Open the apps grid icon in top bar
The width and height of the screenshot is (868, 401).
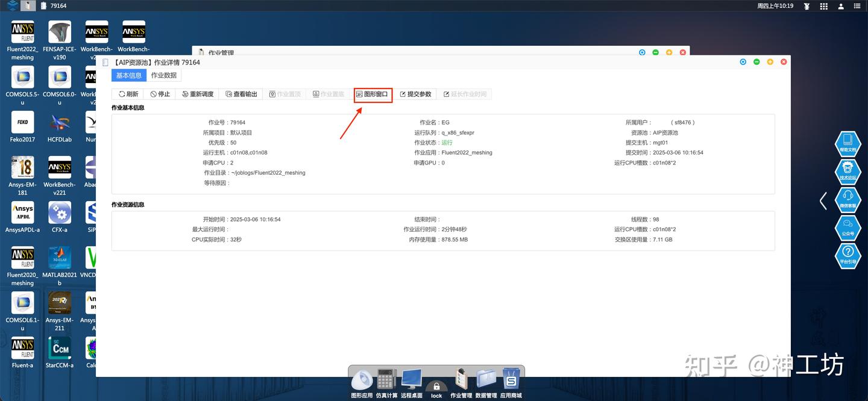(823, 6)
